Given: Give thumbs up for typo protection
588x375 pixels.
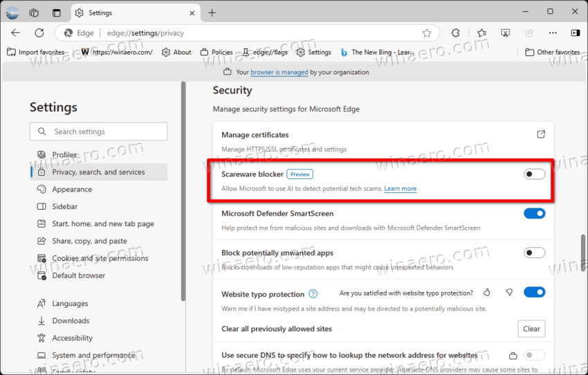Looking at the screenshot, I should (487, 292).
